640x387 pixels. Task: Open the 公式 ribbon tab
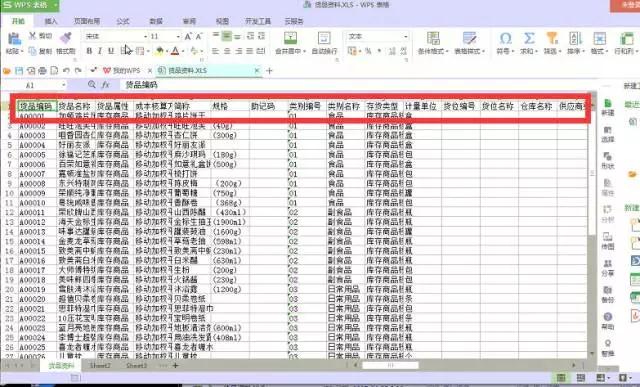123,21
